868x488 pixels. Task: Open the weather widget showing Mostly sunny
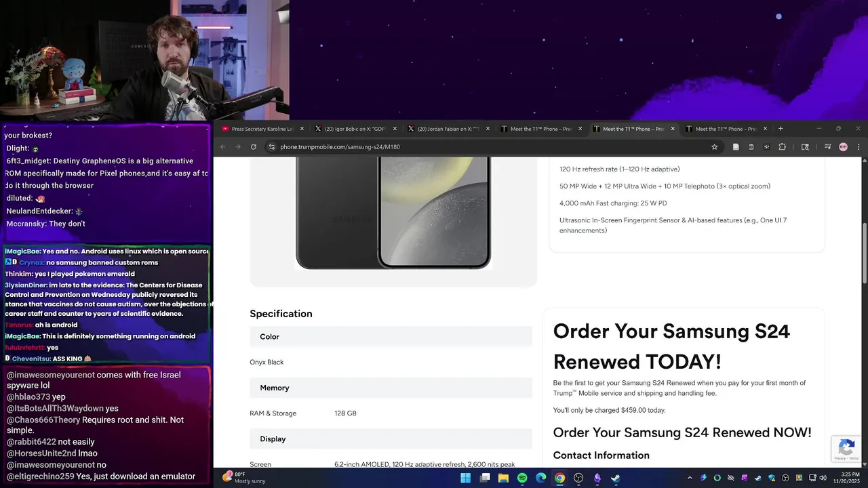(244, 477)
